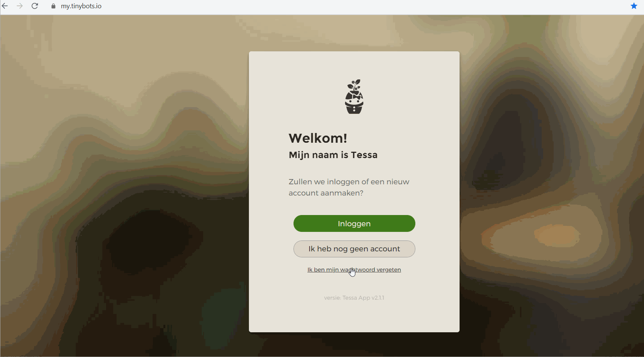The image size is (644, 357).
Task: Click the browser back arrow
Action: pos(5,6)
